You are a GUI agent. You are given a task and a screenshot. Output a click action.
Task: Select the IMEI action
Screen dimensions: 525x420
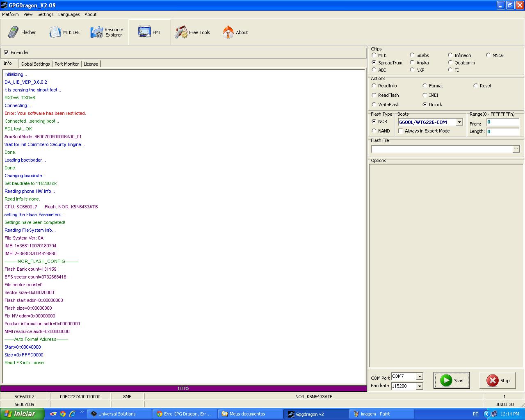(x=425, y=95)
